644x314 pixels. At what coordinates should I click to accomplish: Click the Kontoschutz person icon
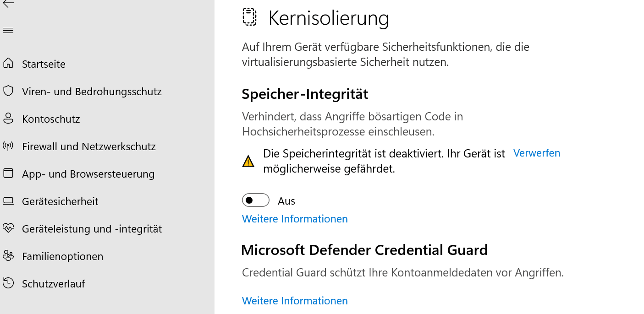tap(8, 119)
